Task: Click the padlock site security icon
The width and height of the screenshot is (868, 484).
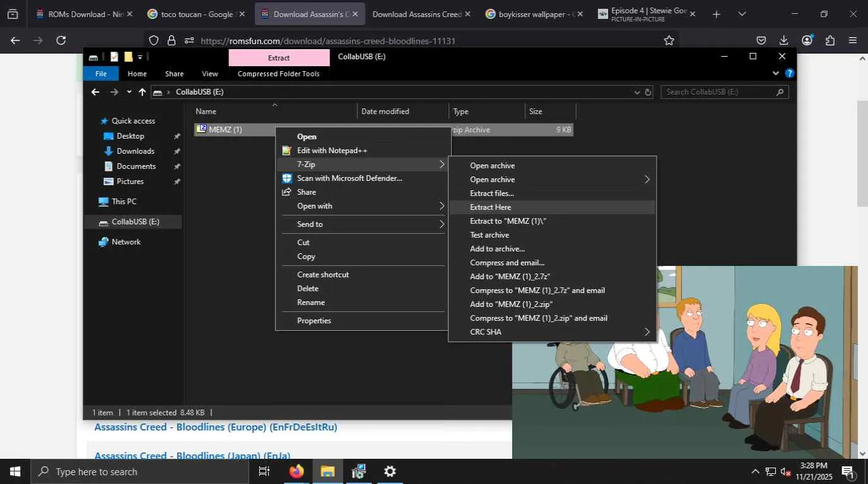Action: click(172, 40)
